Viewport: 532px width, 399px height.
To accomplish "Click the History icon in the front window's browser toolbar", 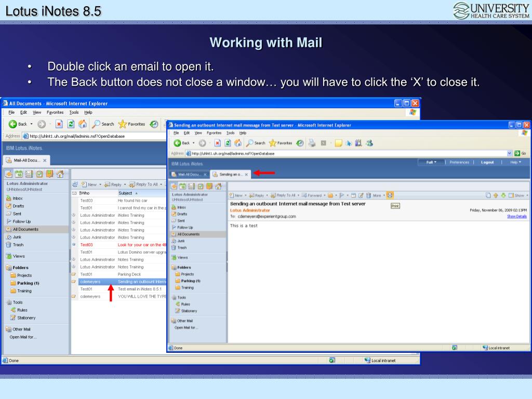I will pos(300,143).
